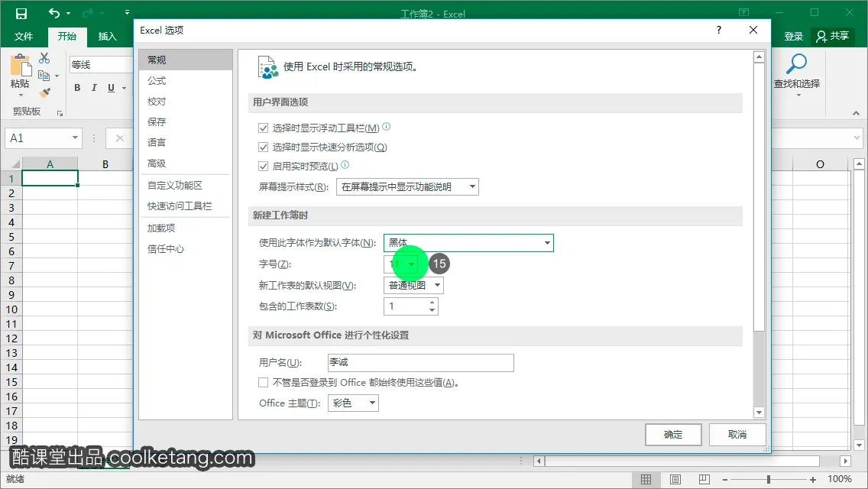The height and width of the screenshot is (489, 868).
Task: Select 快速访问工具栏 category
Action: (x=186, y=206)
